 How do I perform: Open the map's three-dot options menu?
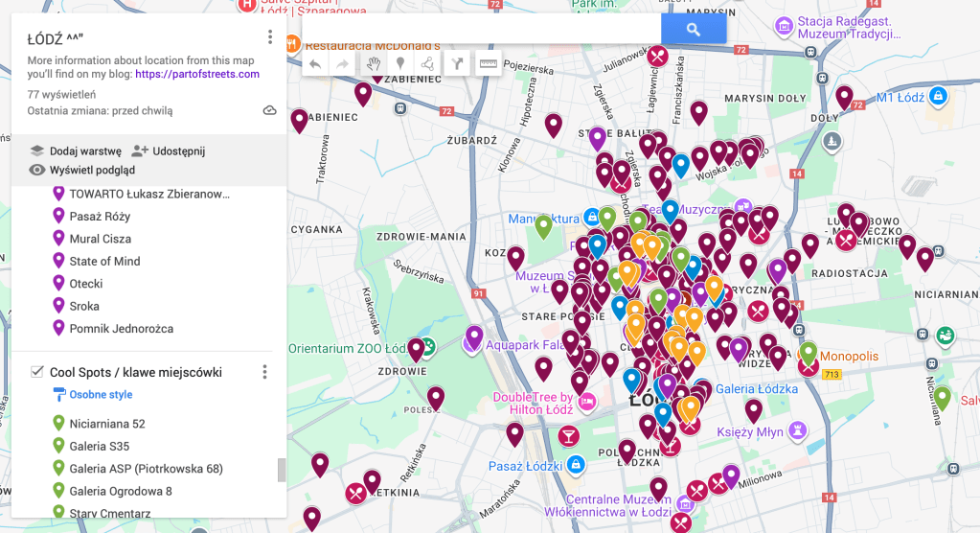click(270, 37)
